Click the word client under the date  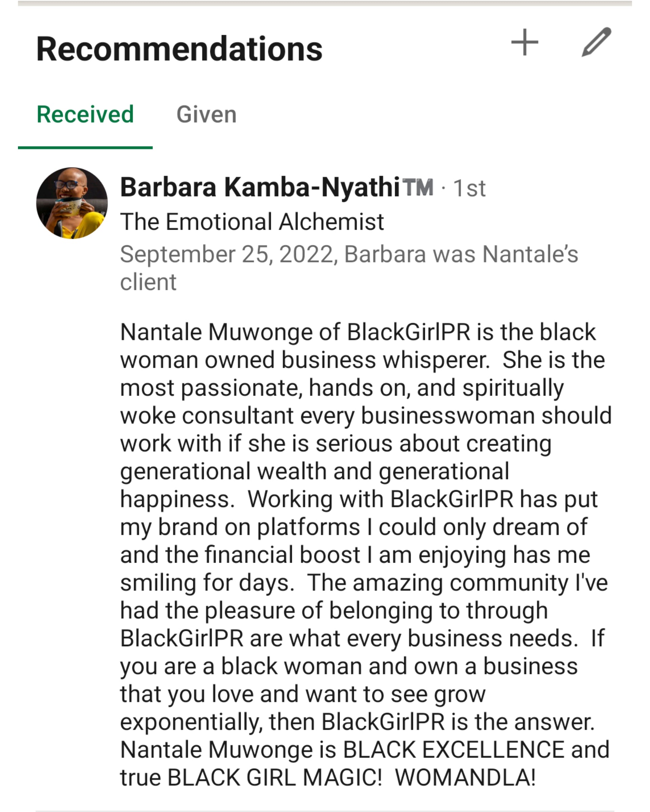tap(148, 282)
